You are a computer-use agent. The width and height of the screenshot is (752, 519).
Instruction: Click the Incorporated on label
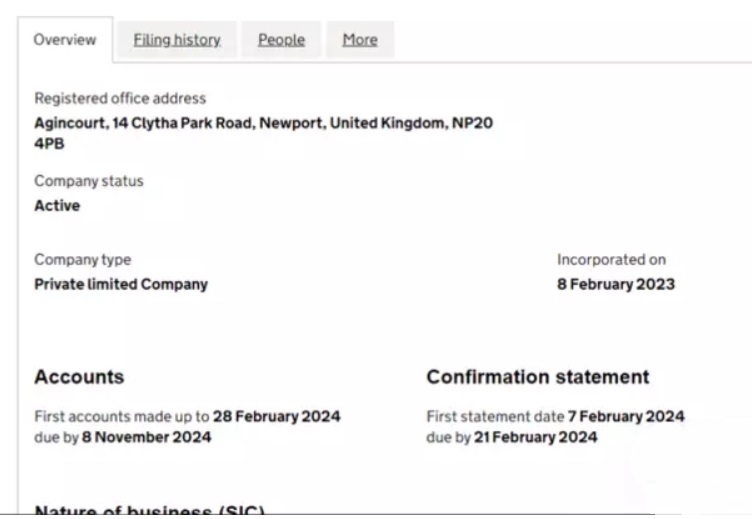(x=611, y=260)
